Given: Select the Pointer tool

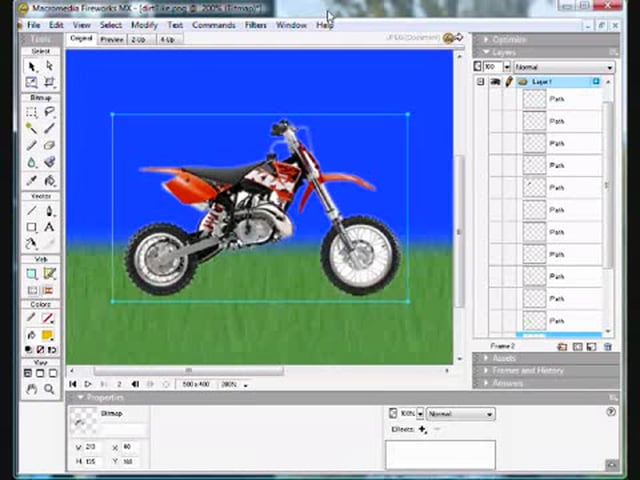Looking at the screenshot, I should 31,66.
